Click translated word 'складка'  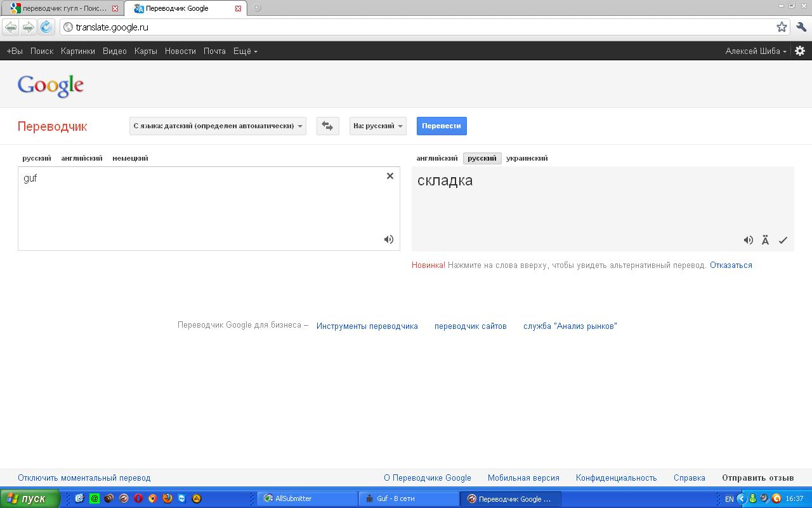[445, 180]
